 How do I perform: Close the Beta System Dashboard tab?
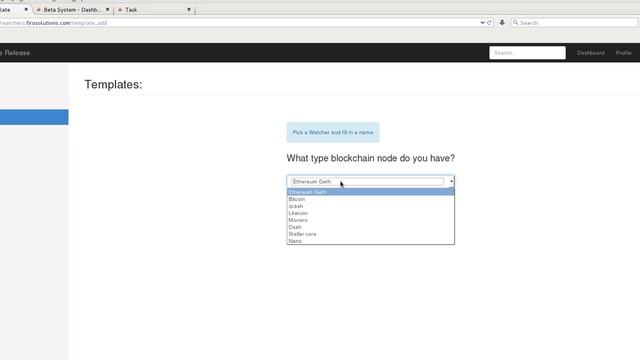pos(107,9)
